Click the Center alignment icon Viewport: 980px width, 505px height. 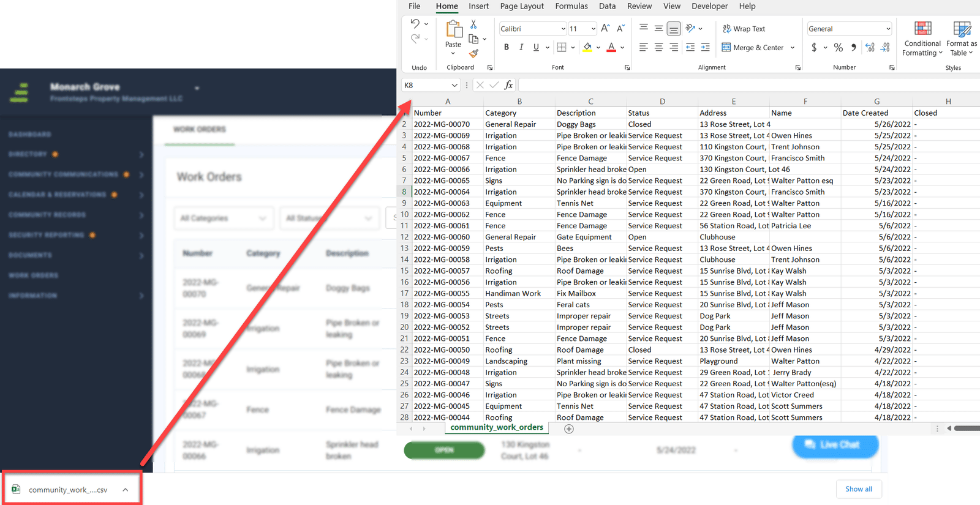click(658, 47)
